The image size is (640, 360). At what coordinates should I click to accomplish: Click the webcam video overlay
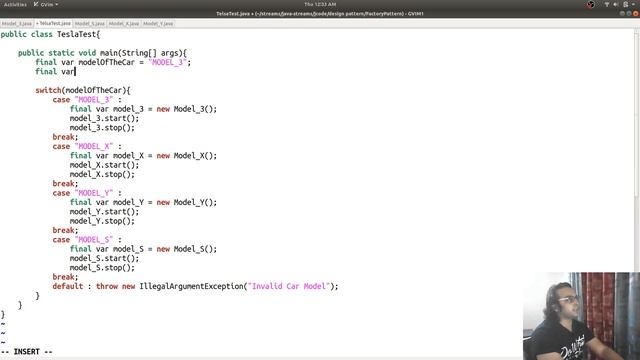tap(581, 316)
